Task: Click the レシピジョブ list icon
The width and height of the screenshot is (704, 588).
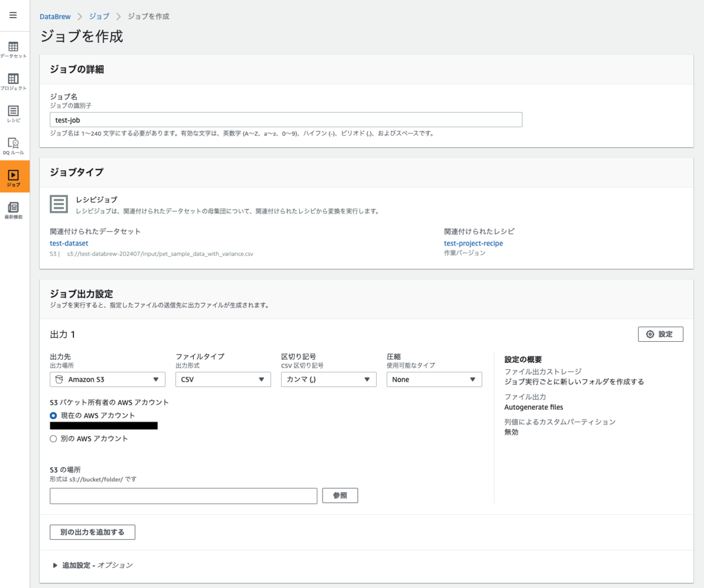Action: [59, 204]
